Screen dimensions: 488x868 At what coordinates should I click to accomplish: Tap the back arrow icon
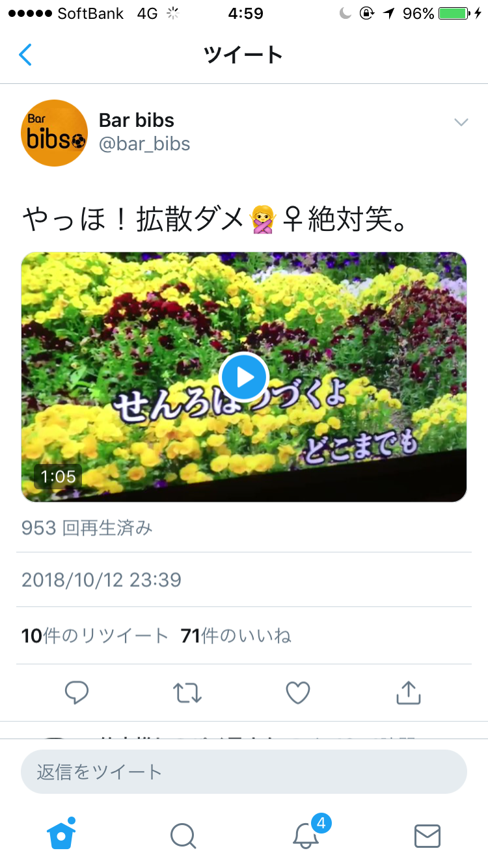(x=25, y=55)
